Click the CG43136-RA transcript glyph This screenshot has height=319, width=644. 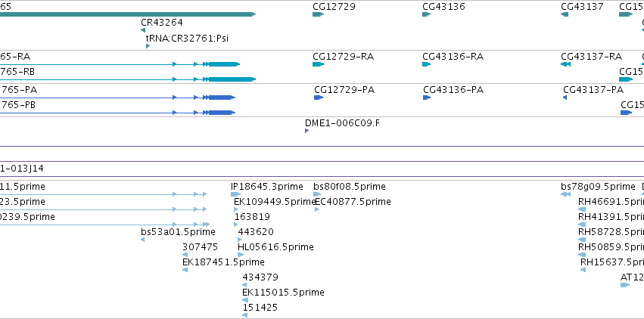(x=426, y=64)
